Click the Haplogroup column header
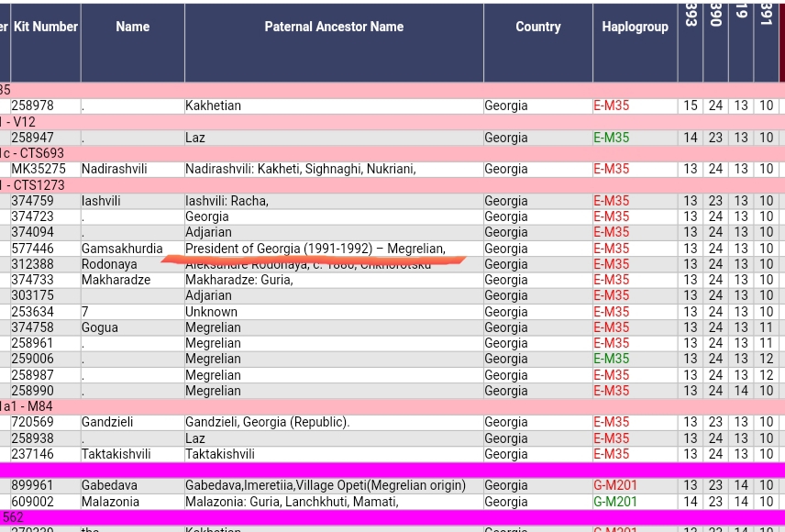 pos(635,28)
